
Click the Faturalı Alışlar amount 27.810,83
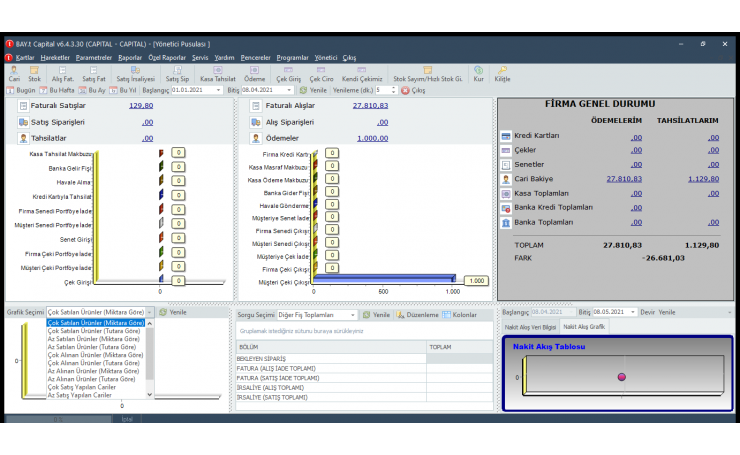[x=370, y=105]
